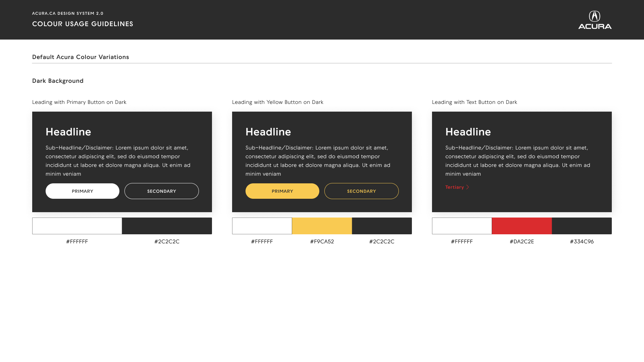Click the "#334C96" hex label

582,242
